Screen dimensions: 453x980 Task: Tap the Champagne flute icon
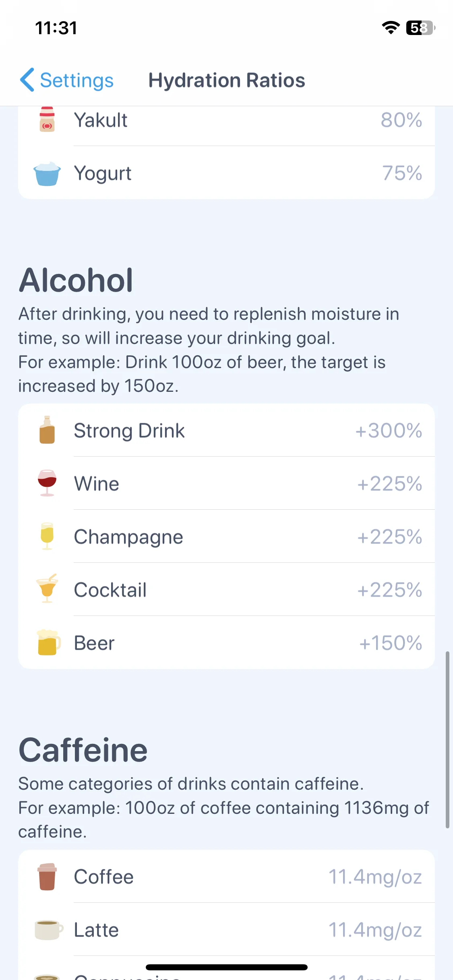[47, 536]
